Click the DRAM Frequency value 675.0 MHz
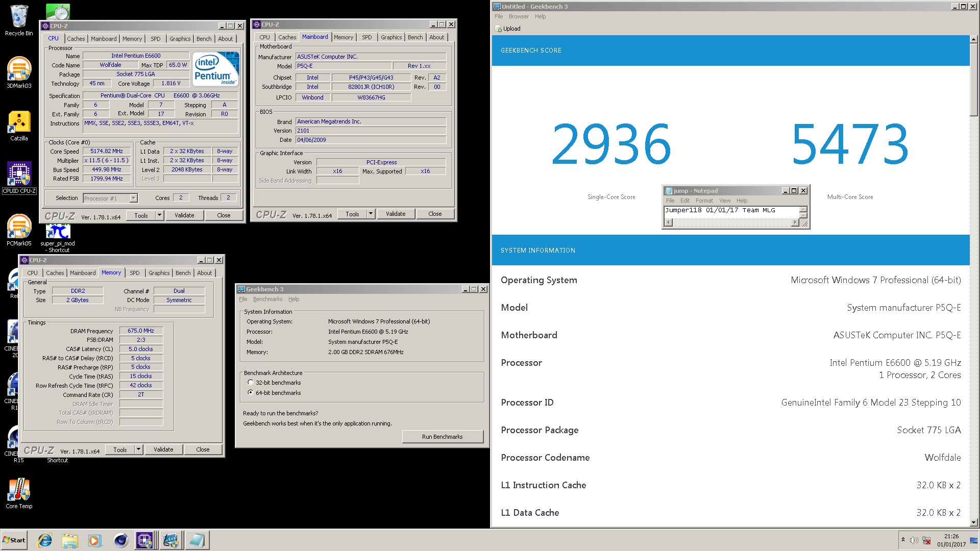Image resolution: width=980 pixels, height=551 pixels. pyautogui.click(x=141, y=331)
